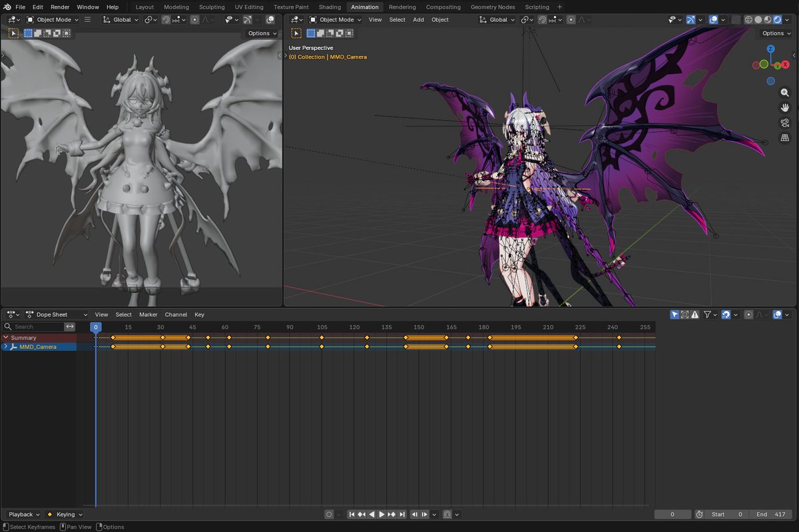Open Dope Sheet mode dropdown

click(x=57, y=314)
